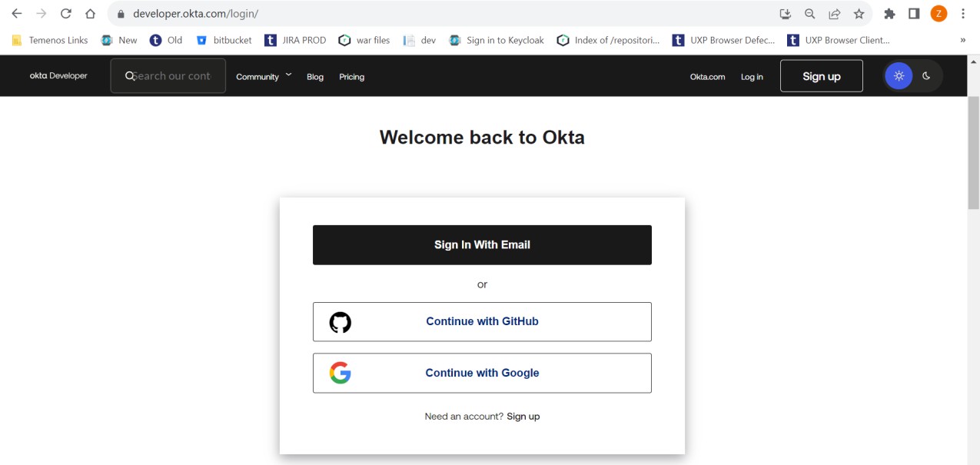Bookmark this page with the star icon

pyautogui.click(x=859, y=14)
